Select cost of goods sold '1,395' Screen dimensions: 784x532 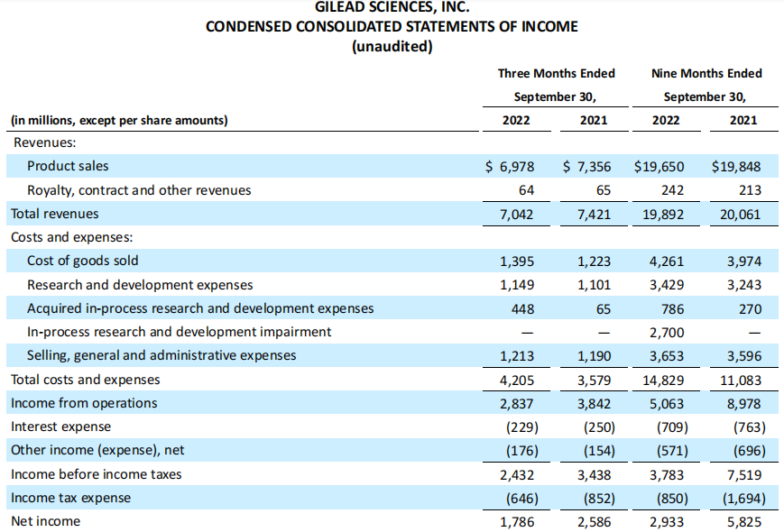[x=517, y=261]
